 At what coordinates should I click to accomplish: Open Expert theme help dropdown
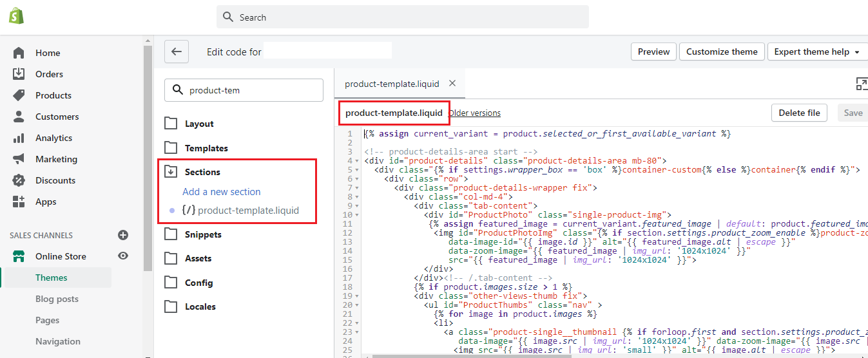(817, 52)
